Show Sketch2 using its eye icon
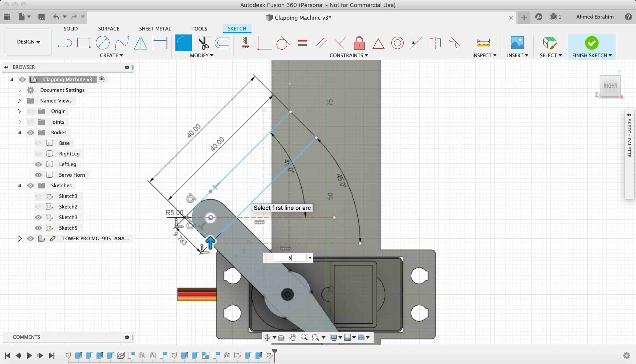The height and width of the screenshot is (364, 636). click(38, 207)
